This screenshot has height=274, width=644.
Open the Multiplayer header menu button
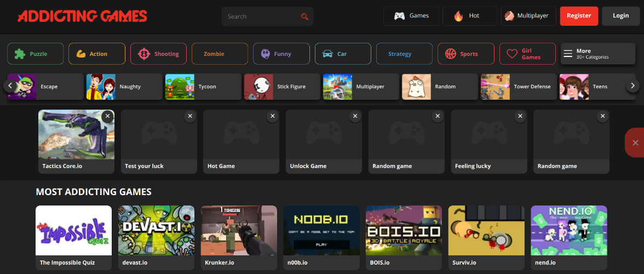pyautogui.click(x=528, y=16)
